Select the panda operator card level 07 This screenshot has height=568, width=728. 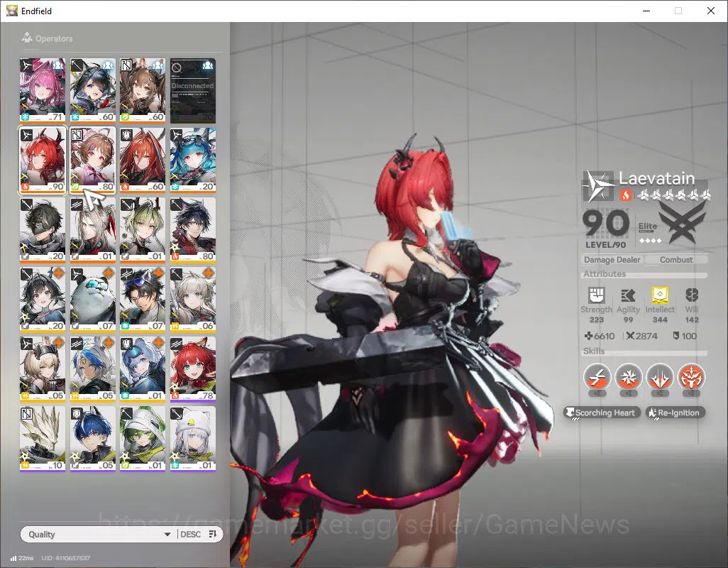pyautogui.click(x=92, y=299)
